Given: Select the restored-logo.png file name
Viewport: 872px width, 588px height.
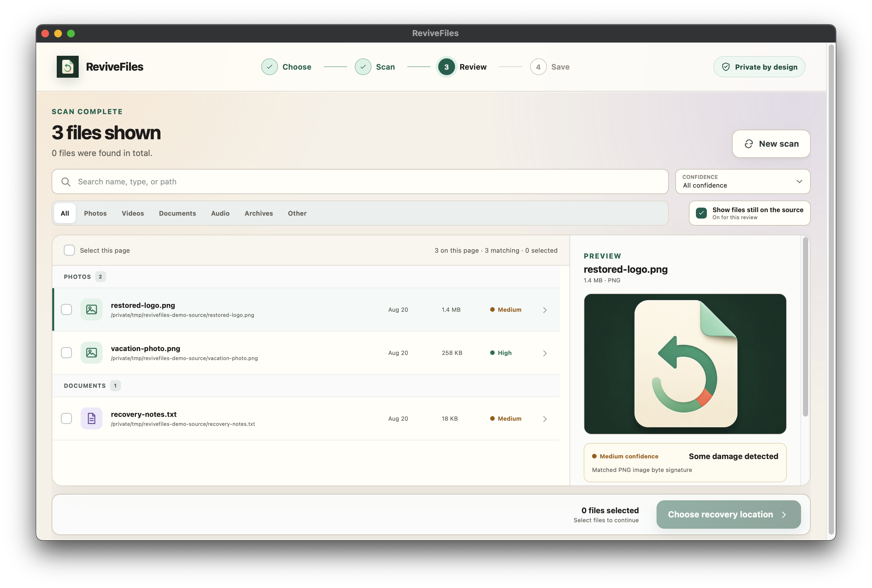Looking at the screenshot, I should coord(143,305).
